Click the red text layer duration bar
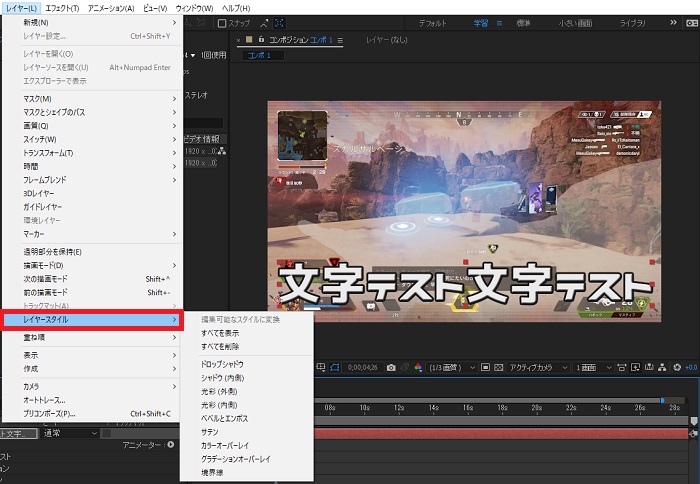This screenshot has width=700, height=484. 501,433
